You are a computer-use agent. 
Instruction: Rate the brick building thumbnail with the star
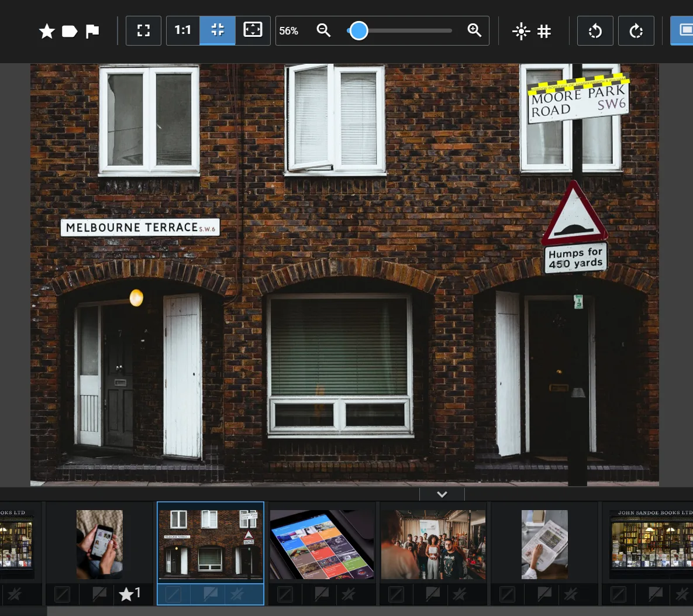pos(237,594)
